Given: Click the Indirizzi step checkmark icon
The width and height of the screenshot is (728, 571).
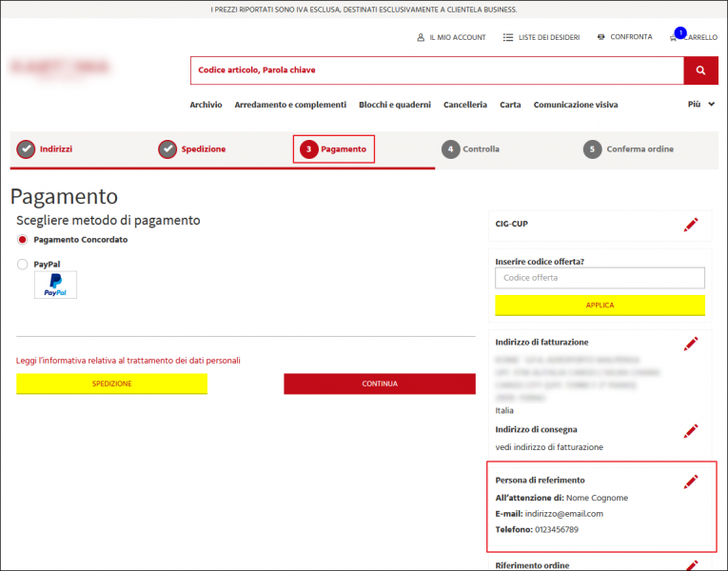Looking at the screenshot, I should (26, 149).
